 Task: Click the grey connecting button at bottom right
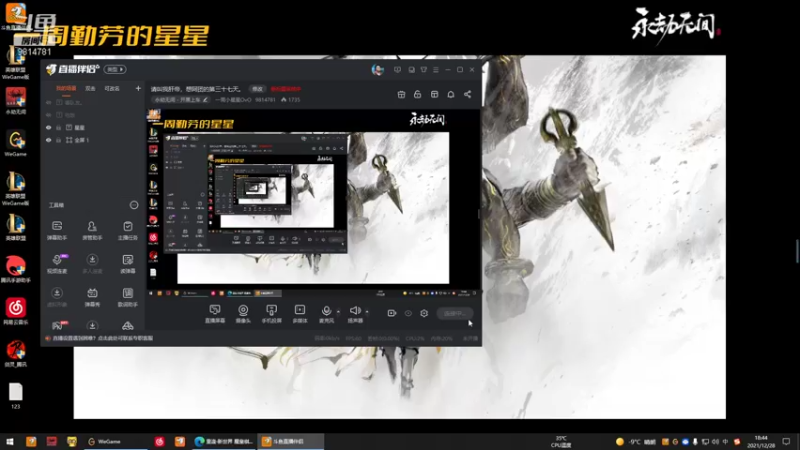tap(455, 313)
